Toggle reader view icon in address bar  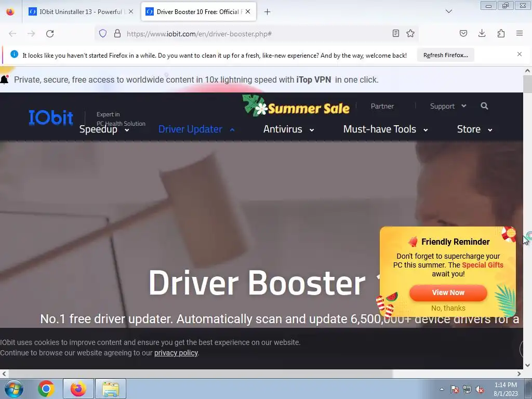(x=395, y=33)
